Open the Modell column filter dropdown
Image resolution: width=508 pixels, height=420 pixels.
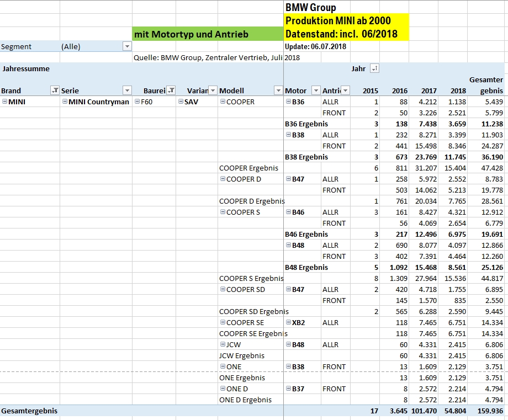pos(278,91)
